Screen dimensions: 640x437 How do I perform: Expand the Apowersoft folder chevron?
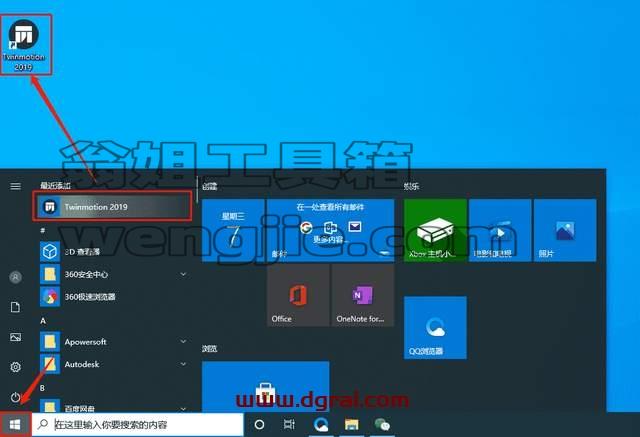tap(183, 341)
